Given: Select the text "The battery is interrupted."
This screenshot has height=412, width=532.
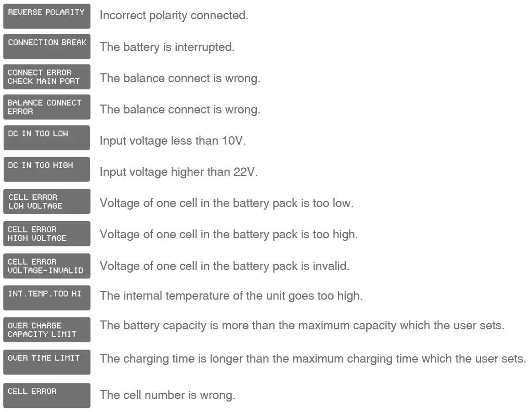Looking at the screenshot, I should [x=167, y=47].
